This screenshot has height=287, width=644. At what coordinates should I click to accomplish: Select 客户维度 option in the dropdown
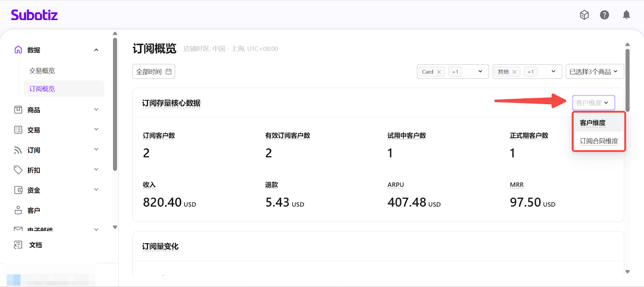pyautogui.click(x=592, y=123)
